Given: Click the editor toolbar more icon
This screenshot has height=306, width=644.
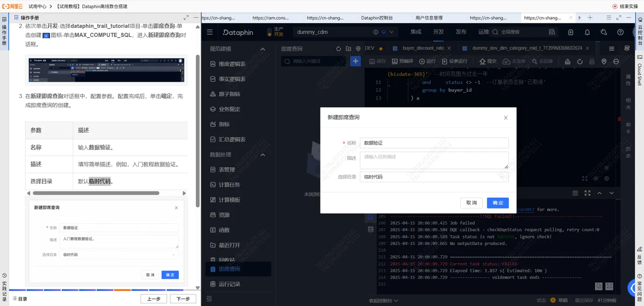Looking at the screenshot, I should (616, 62).
